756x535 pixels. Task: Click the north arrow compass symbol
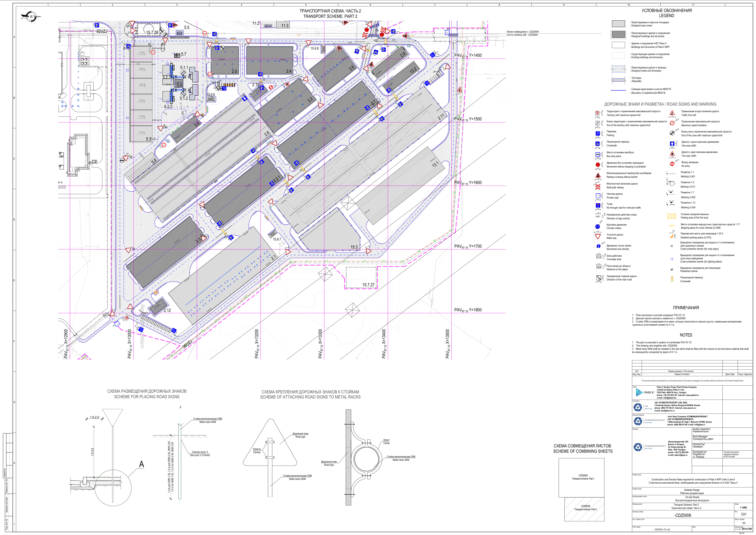click(31, 16)
